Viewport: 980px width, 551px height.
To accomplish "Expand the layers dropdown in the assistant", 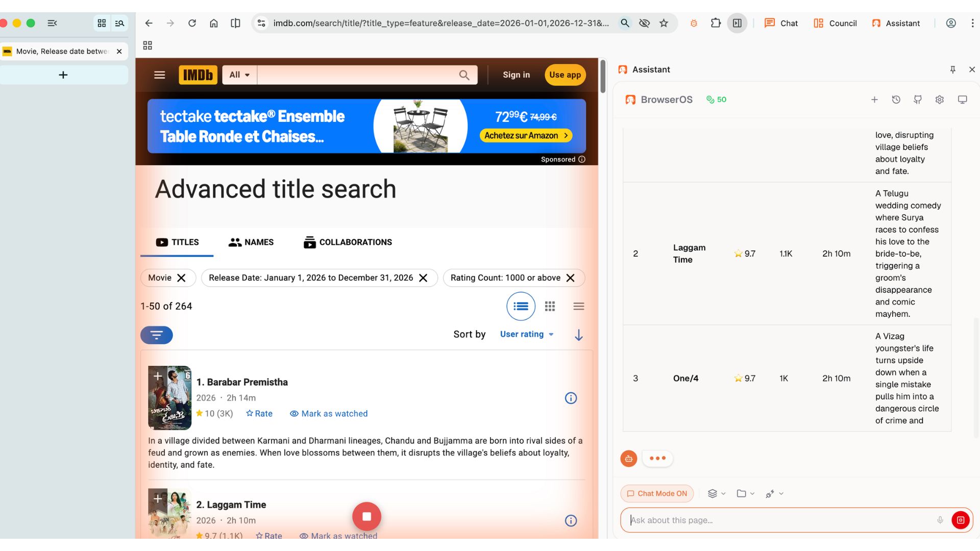I will click(716, 493).
